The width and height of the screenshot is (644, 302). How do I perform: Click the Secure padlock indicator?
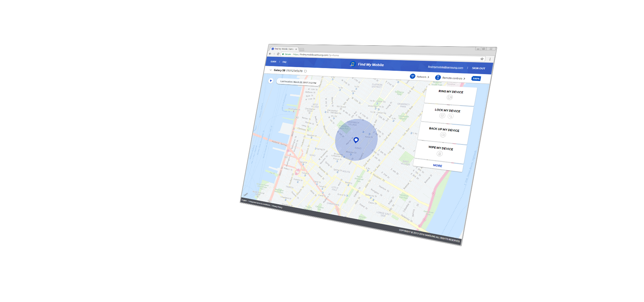pyautogui.click(x=286, y=54)
